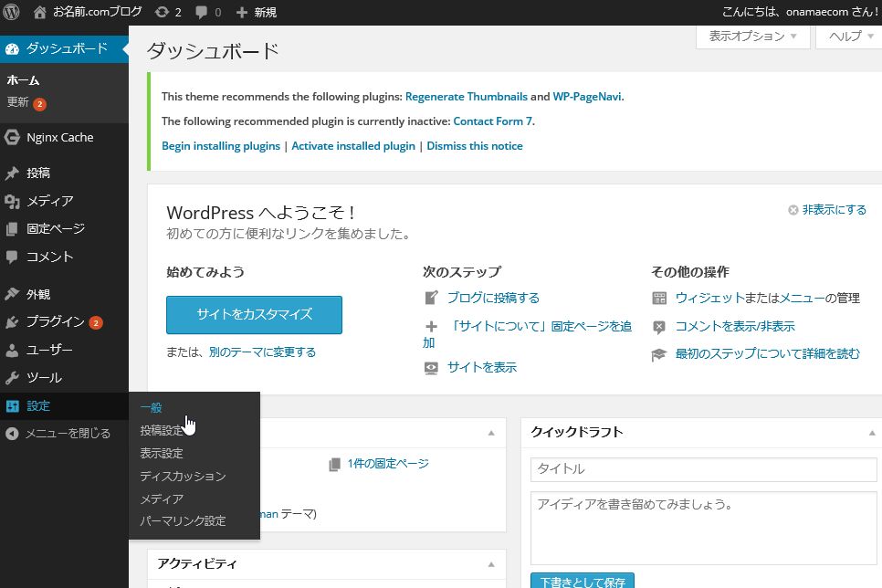Click the メニューを閉じる collapse arrow icon

pyautogui.click(x=12, y=434)
